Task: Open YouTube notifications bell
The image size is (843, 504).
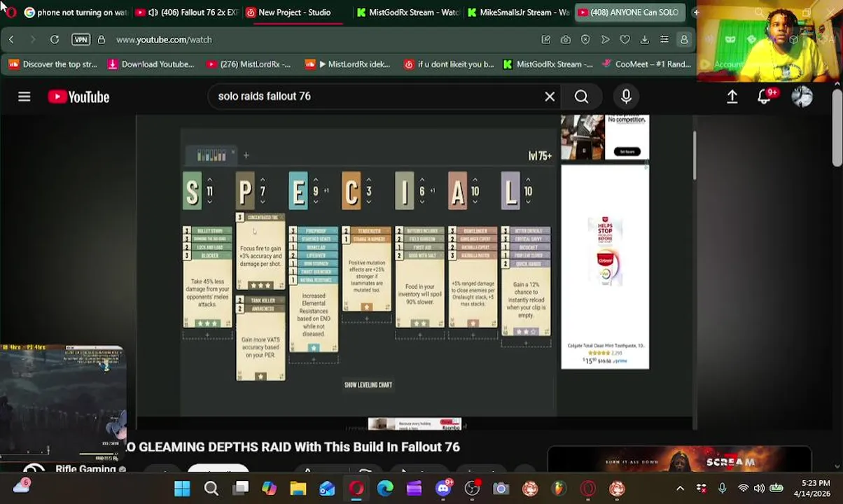Action: (765, 97)
